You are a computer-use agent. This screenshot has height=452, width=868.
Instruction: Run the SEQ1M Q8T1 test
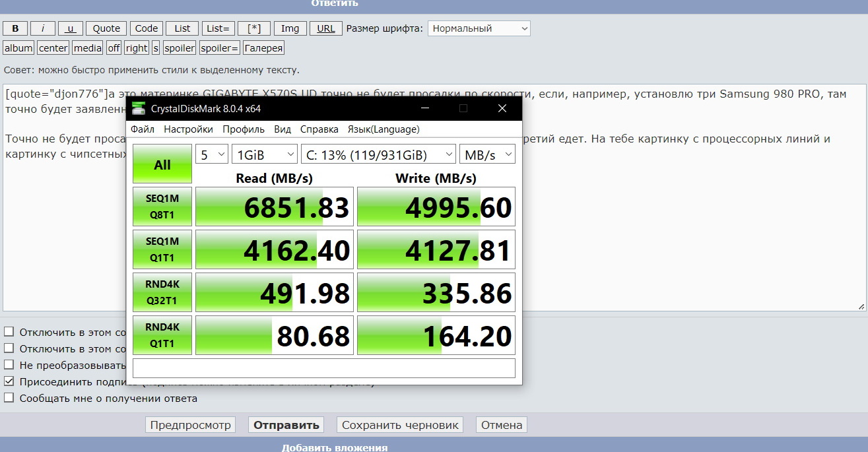pyautogui.click(x=162, y=207)
